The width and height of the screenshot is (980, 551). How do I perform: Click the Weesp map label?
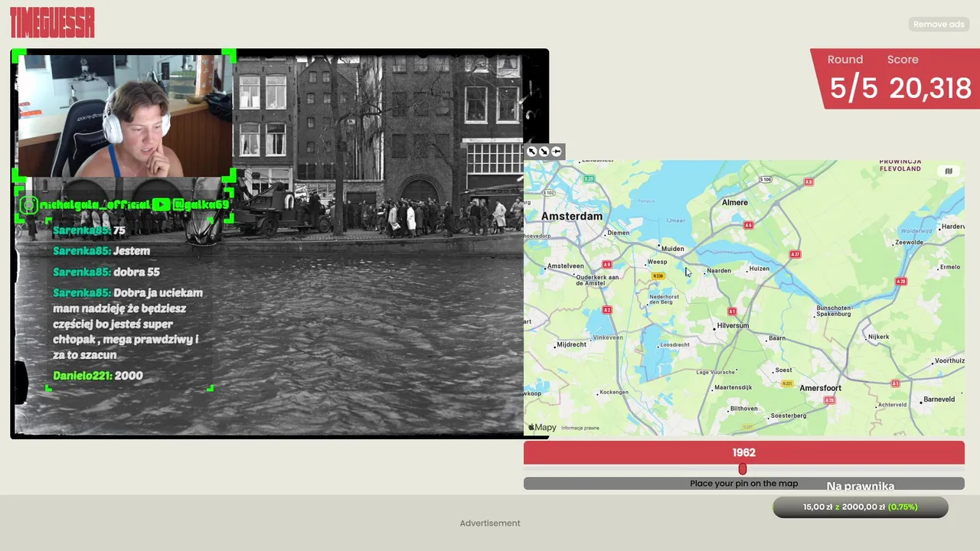tap(657, 262)
